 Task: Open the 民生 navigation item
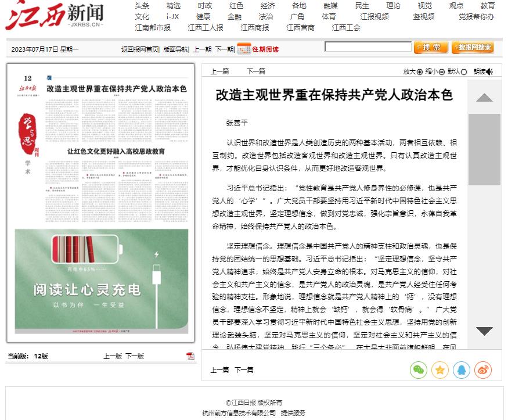tap(362, 5)
